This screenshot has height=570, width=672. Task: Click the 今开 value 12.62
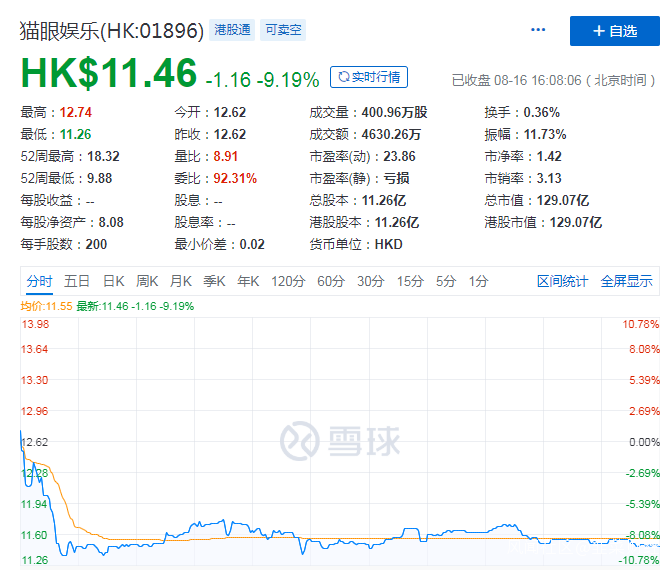[230, 113]
